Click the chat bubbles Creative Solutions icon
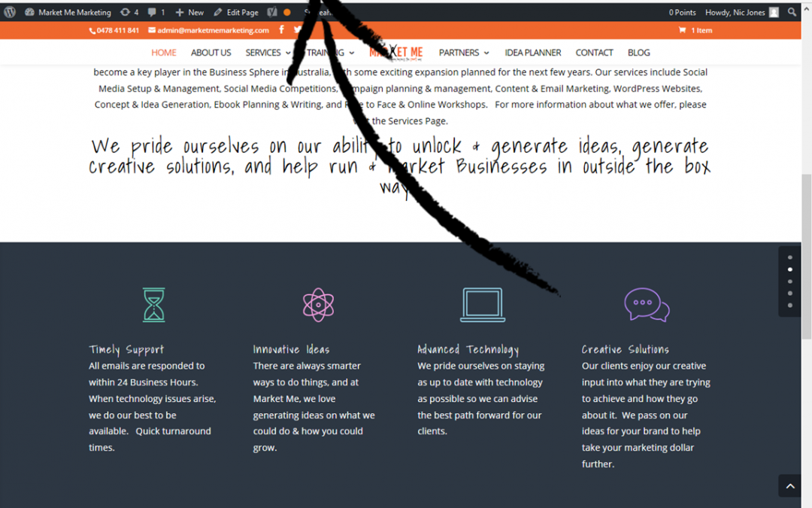812x508 pixels. click(x=647, y=305)
